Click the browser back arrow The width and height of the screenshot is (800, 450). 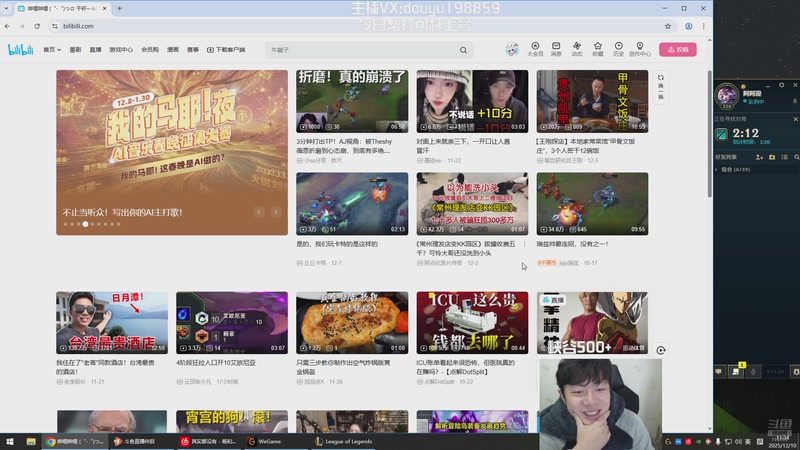[x=7, y=26]
